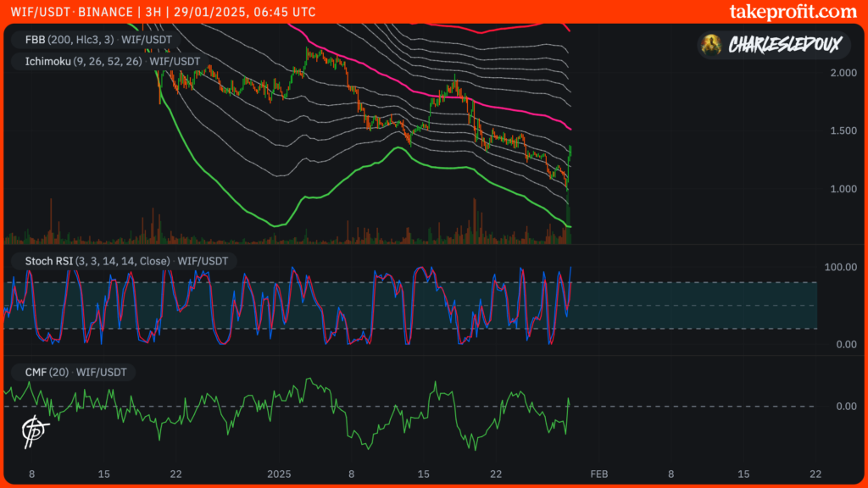Select the 2025 label on time axis
868x488 pixels.
click(278, 474)
